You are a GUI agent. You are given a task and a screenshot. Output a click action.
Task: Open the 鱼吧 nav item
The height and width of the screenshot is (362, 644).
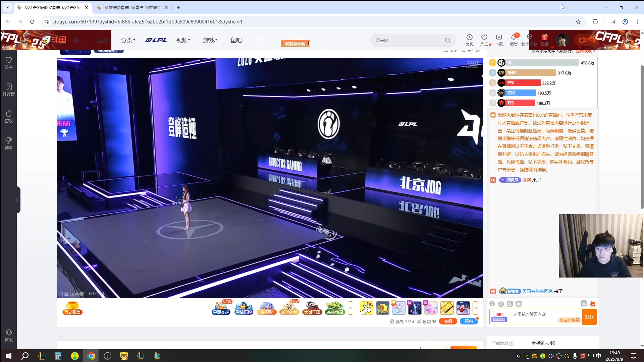(x=236, y=40)
